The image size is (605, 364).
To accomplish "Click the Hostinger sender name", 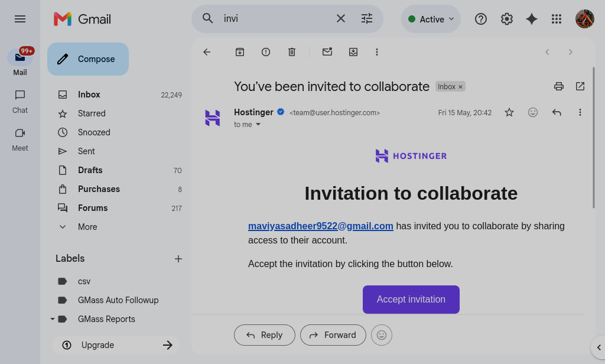I will tap(253, 112).
